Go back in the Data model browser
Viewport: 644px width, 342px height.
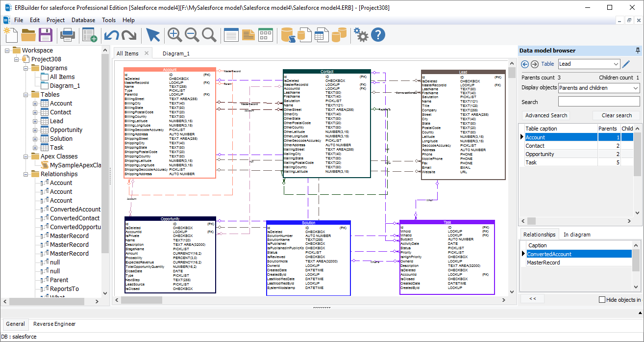pyautogui.click(x=525, y=64)
